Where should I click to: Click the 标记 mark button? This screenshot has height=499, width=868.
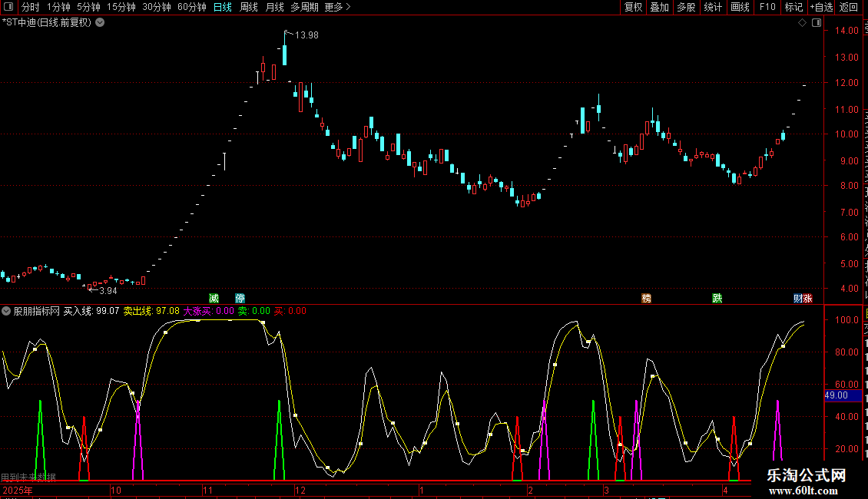(793, 7)
